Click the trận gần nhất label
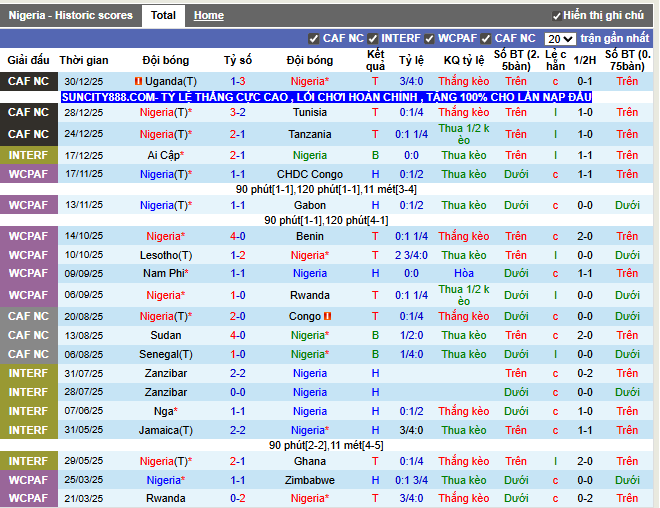 (615, 38)
